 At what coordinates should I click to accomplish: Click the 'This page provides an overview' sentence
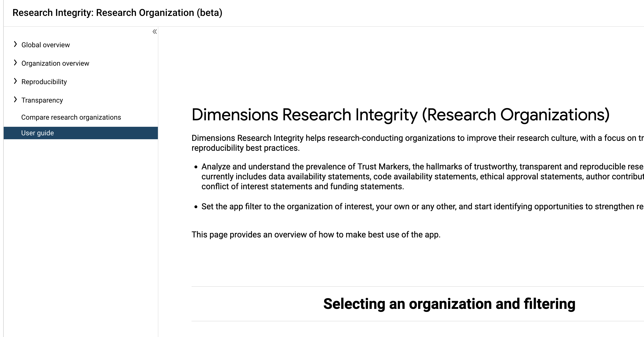click(316, 234)
